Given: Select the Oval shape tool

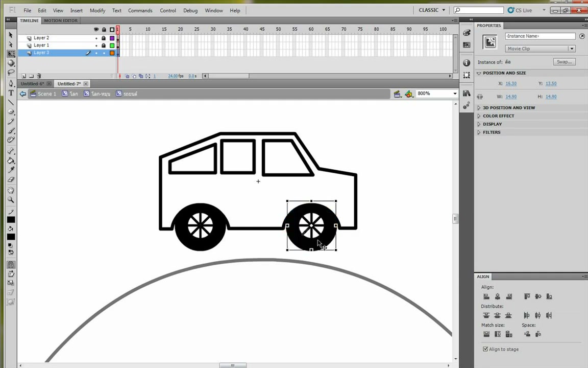Looking at the screenshot, I should coord(11,112).
